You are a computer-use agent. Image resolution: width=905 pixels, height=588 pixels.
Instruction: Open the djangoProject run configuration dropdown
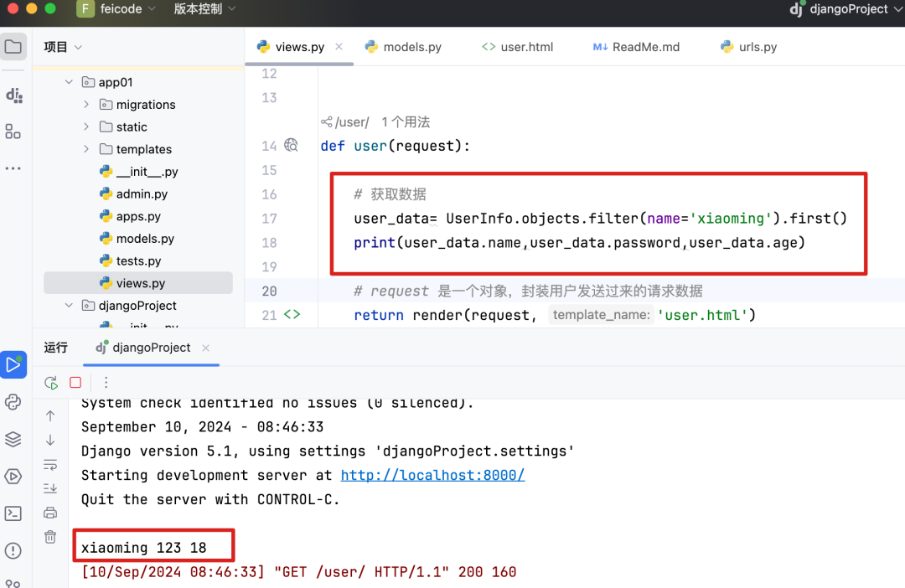coord(846,10)
